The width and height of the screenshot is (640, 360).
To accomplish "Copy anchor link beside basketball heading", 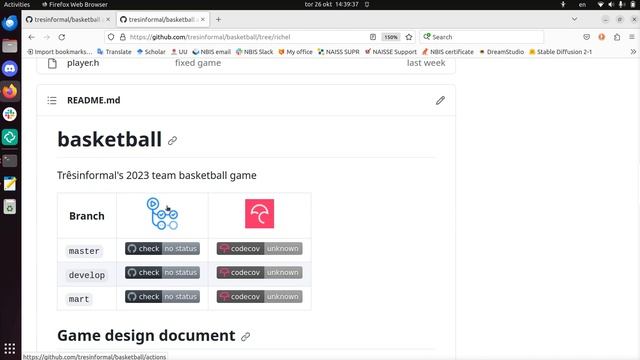I will tap(172, 141).
